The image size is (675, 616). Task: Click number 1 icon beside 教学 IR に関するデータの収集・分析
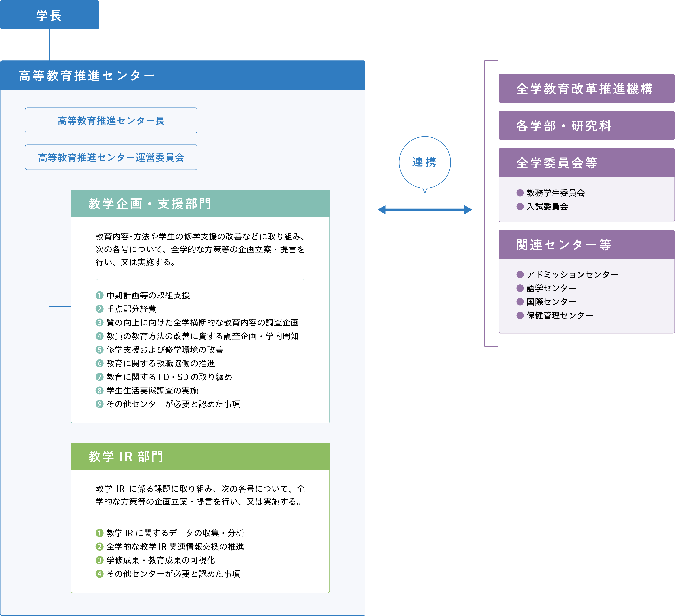click(x=99, y=533)
